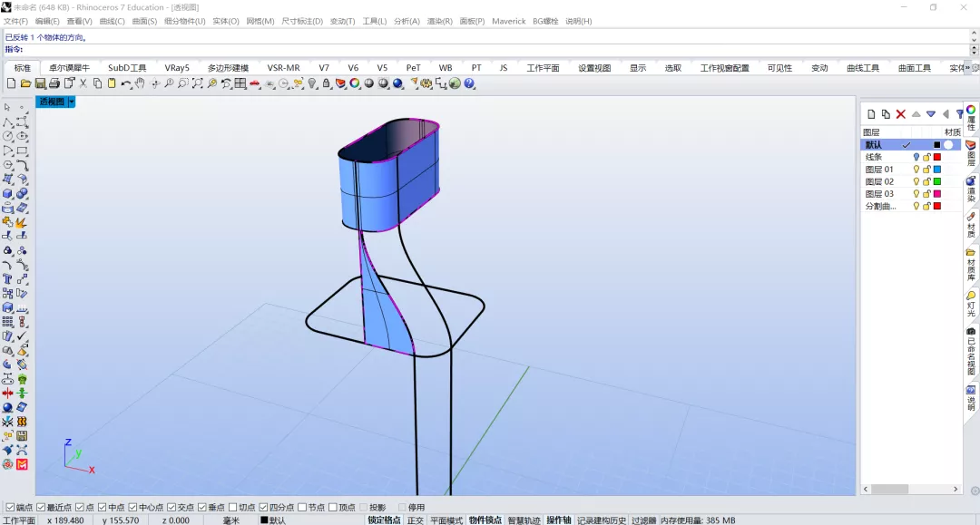Toggle 锁定格点 in the status bar
The height and width of the screenshot is (525, 980).
pyautogui.click(x=384, y=520)
